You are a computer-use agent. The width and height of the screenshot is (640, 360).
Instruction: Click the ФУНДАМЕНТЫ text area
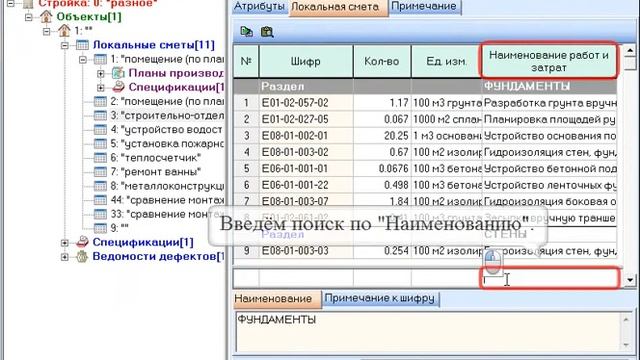(428, 331)
